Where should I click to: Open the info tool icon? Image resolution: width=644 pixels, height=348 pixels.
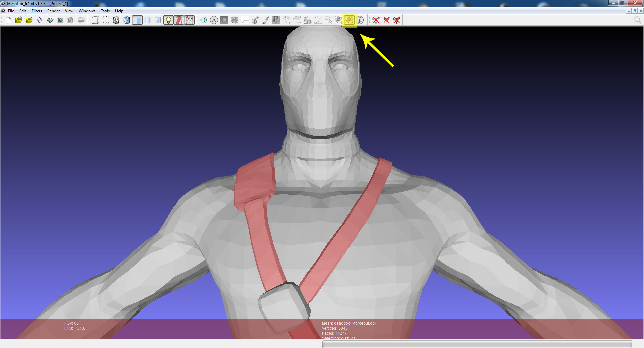[360, 20]
